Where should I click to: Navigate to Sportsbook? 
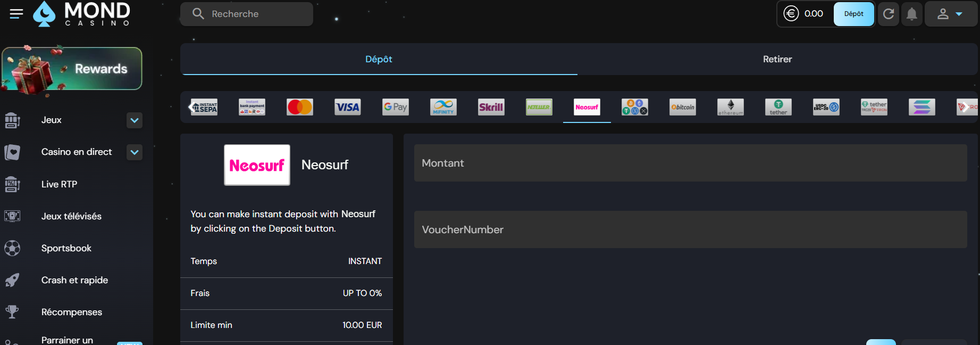pos(66,248)
